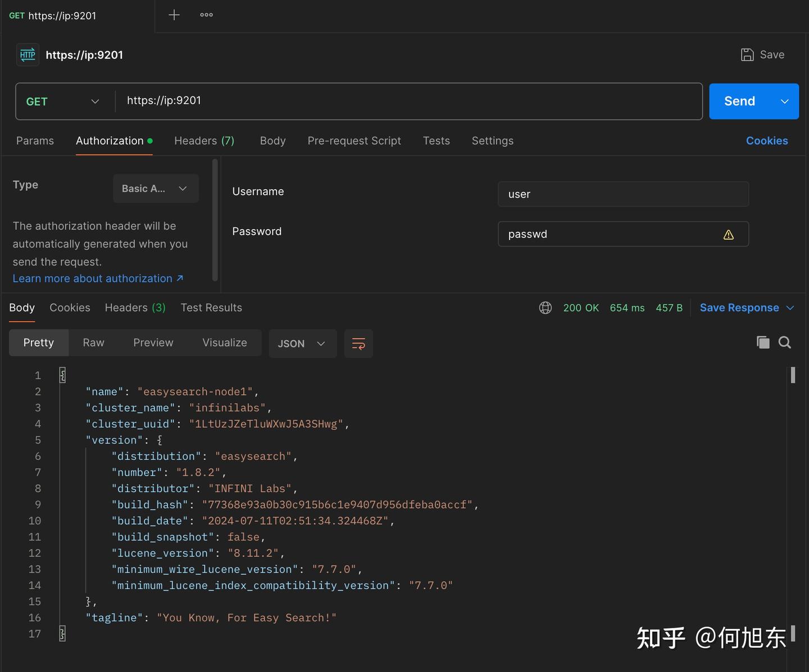Screen dimensions: 809x672
Task: Copy the response body using the copy icon
Action: pyautogui.click(x=763, y=342)
